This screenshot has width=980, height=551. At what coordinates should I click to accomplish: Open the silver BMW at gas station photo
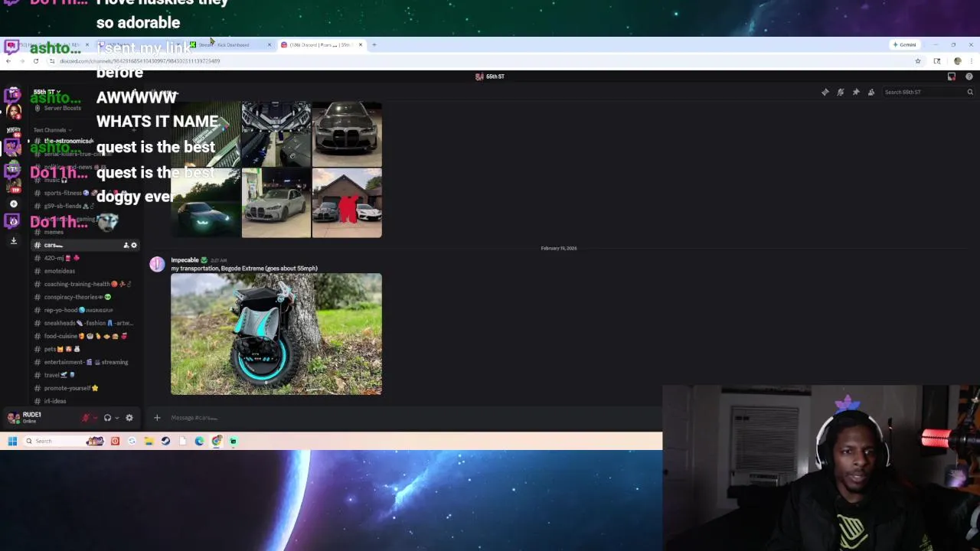pos(276,204)
